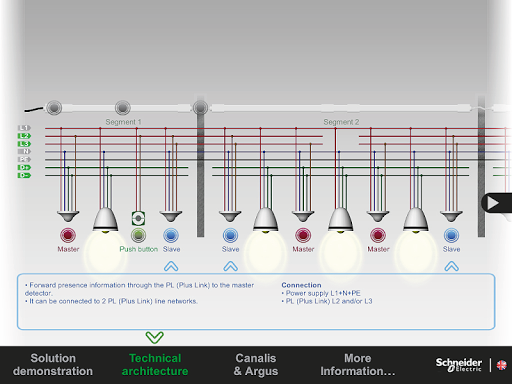Toggle the L1 line label
The width and height of the screenshot is (512, 384).
(24, 128)
